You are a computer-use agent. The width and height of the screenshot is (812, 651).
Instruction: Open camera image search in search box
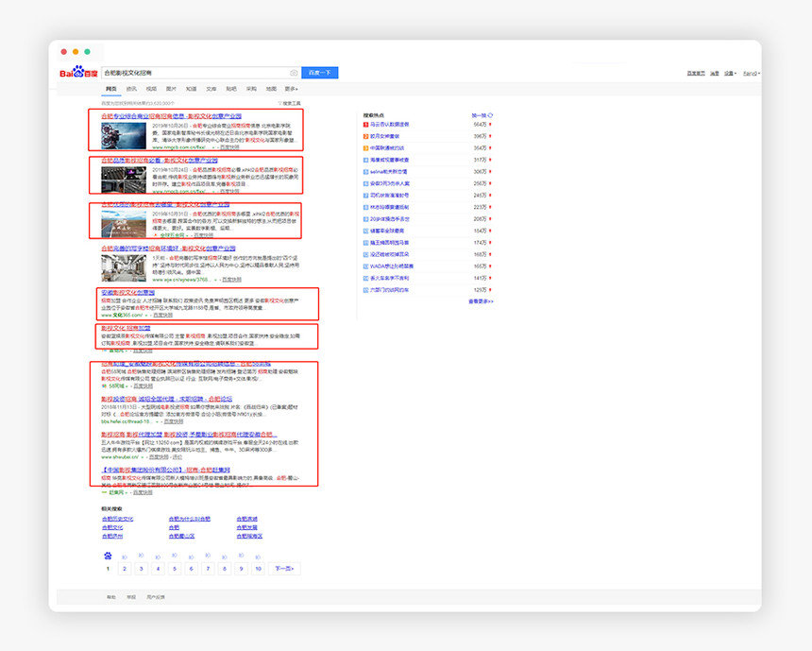coord(294,73)
